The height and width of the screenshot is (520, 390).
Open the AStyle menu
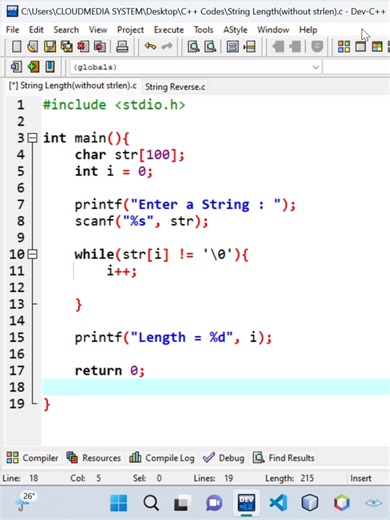(235, 30)
